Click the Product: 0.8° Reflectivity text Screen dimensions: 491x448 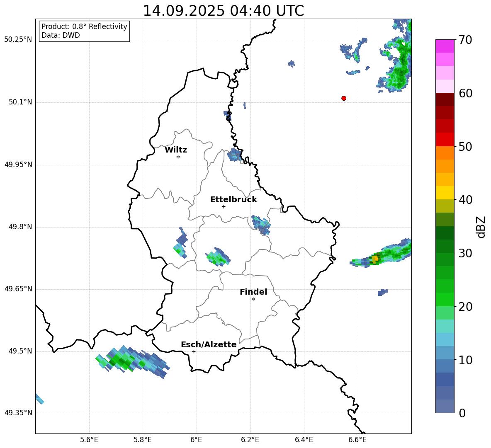84,27
